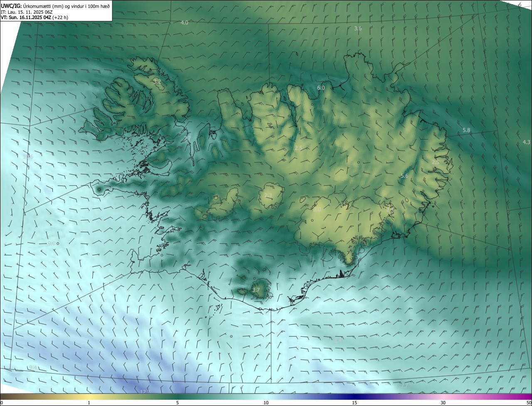
Task: Click the colour scale tick labelled 1
Action: pos(89,403)
